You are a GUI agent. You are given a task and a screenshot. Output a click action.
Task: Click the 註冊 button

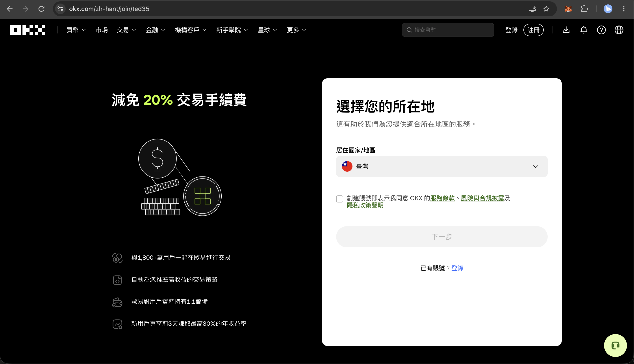(x=533, y=30)
